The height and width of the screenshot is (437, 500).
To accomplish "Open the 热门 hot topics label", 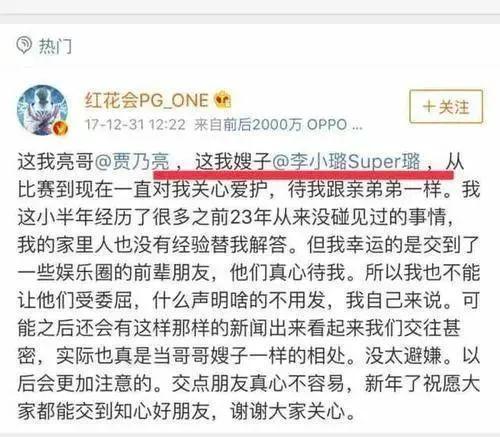I will click(x=55, y=46).
